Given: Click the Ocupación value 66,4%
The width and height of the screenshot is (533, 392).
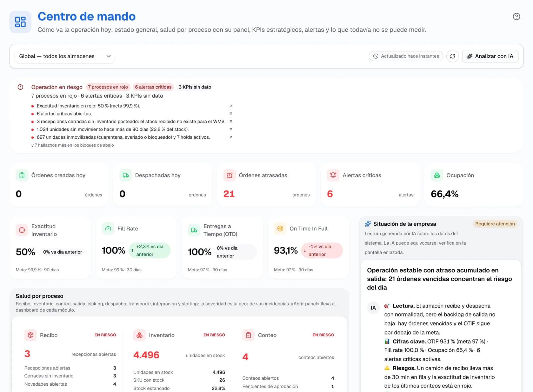Looking at the screenshot, I should click(445, 194).
